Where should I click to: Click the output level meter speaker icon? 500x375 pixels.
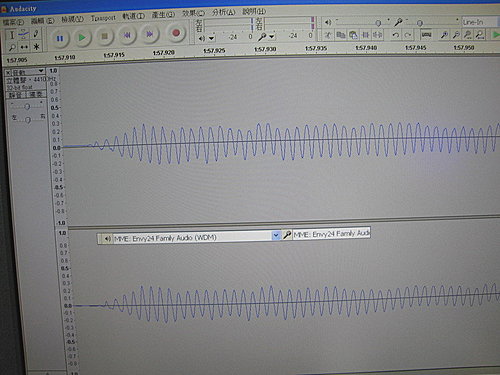pos(202,38)
